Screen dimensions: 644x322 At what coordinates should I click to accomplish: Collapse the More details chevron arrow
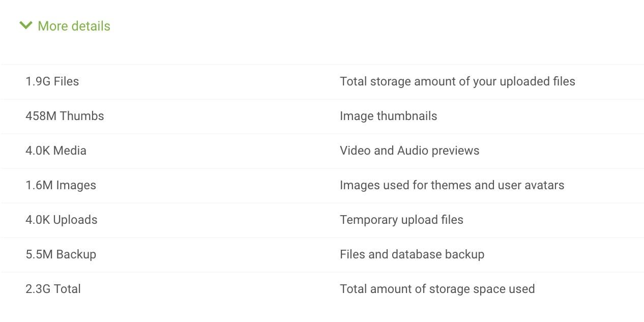25,25
